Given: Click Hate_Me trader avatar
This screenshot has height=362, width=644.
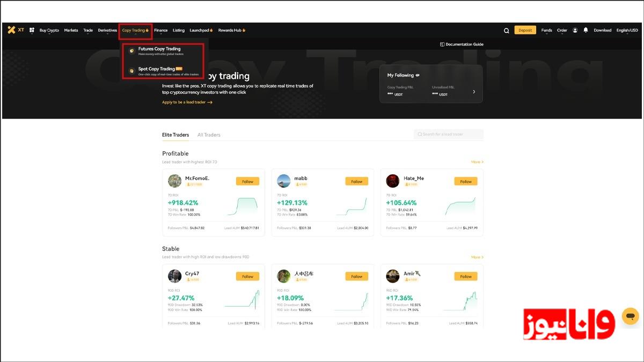Looking at the screenshot, I should [393, 181].
